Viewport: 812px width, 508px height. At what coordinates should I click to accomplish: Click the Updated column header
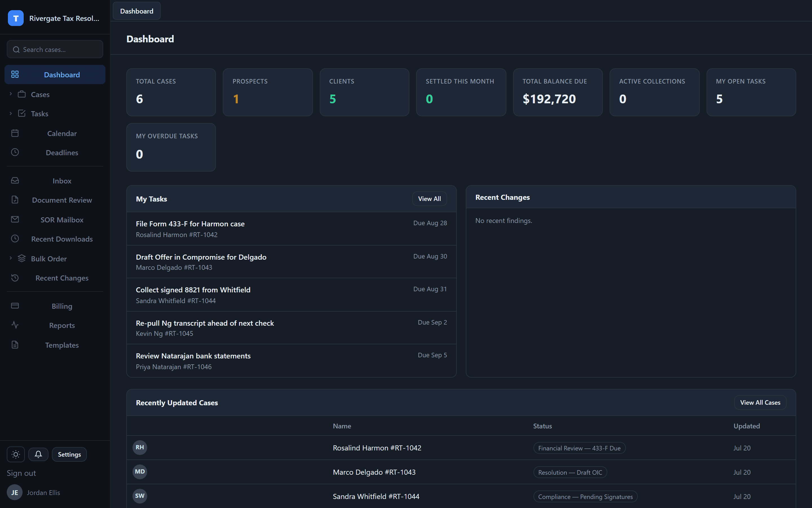pyautogui.click(x=747, y=426)
